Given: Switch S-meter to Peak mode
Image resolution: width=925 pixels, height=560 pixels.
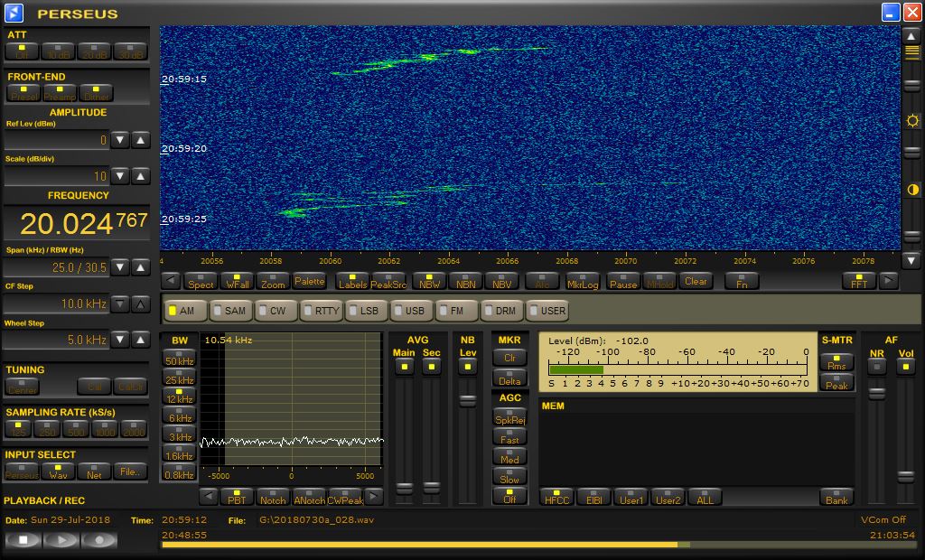Looking at the screenshot, I should point(836,382).
